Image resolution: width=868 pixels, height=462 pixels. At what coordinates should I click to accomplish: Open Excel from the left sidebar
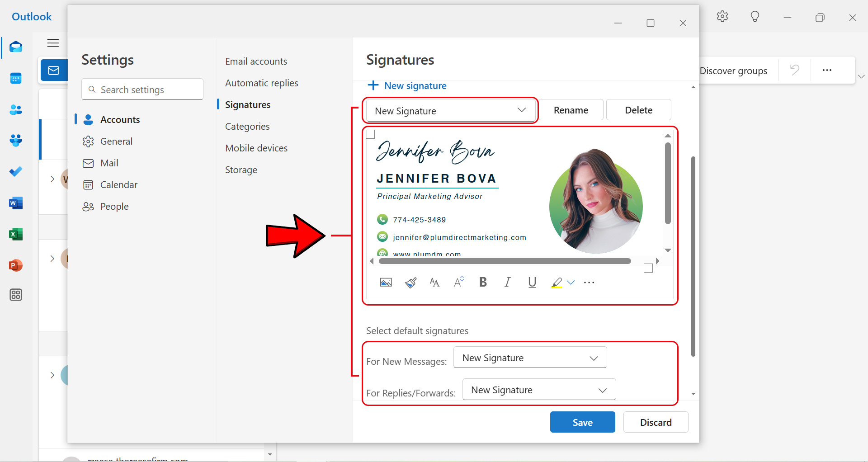(16, 234)
